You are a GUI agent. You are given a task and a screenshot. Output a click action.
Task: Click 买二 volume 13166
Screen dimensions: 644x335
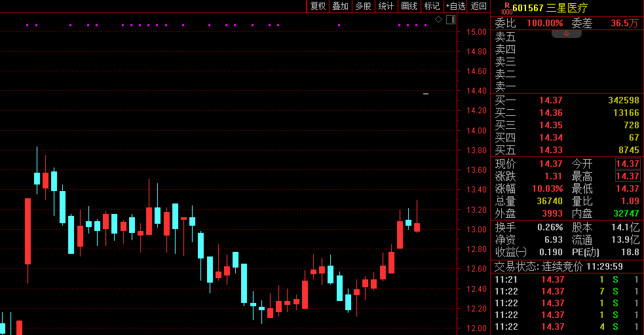coord(626,113)
